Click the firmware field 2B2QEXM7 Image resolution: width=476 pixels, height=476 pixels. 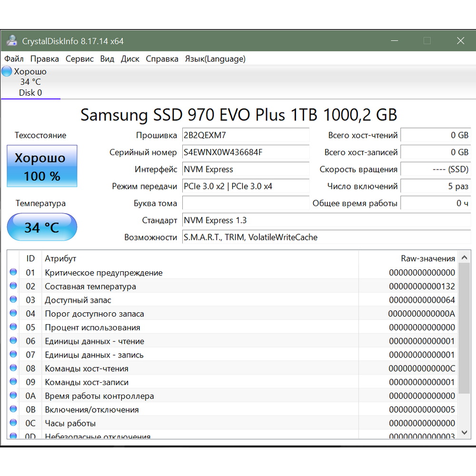[246, 135]
